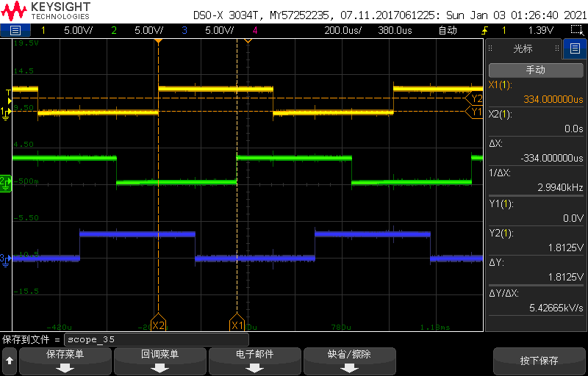This screenshot has width=588, height=376.
Task: Select channel 3 scale 5.00V/
Action: (x=220, y=30)
